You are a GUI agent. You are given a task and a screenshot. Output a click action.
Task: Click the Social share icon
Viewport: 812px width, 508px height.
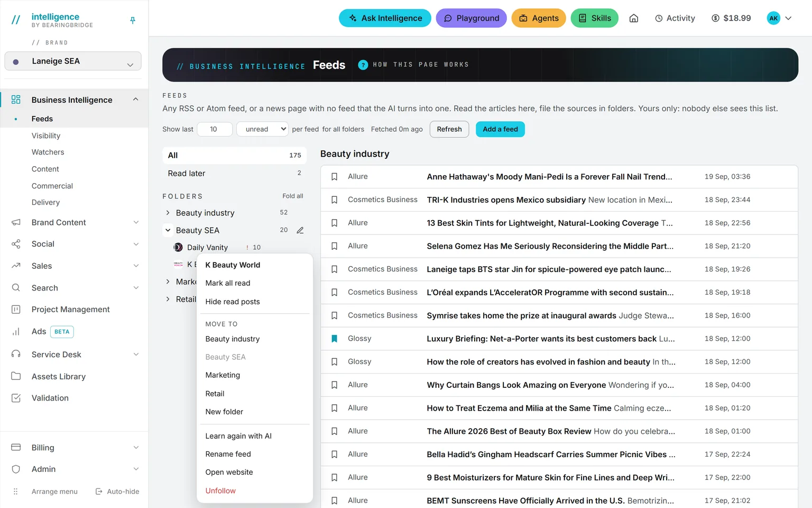point(16,244)
